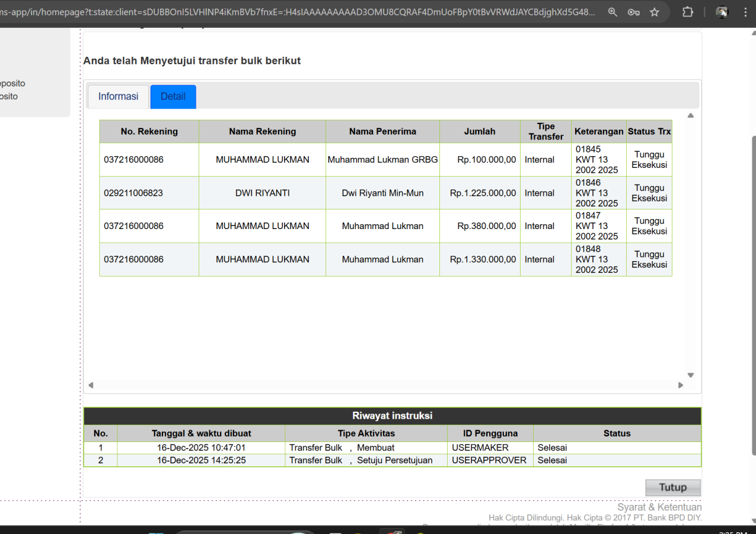Click the Jumlah column header

click(480, 132)
